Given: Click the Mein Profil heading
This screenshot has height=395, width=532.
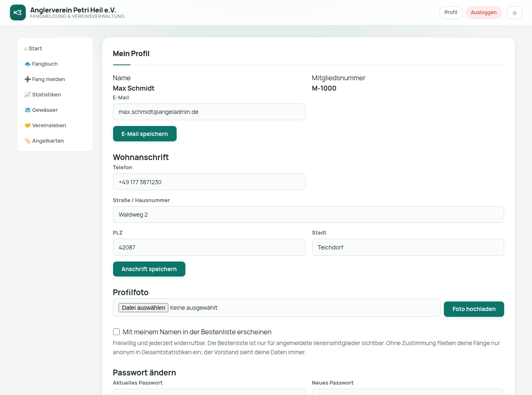Looking at the screenshot, I should coord(131,54).
